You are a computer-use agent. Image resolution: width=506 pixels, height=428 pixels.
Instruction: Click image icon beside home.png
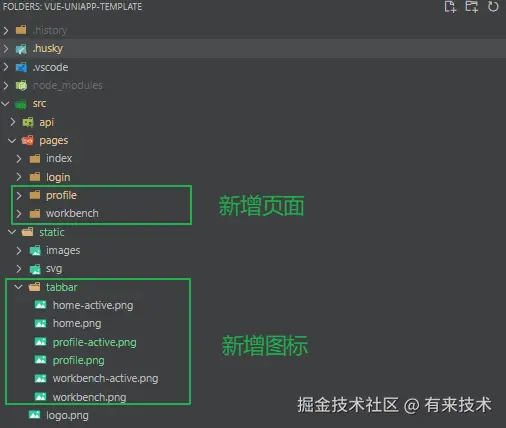41,323
